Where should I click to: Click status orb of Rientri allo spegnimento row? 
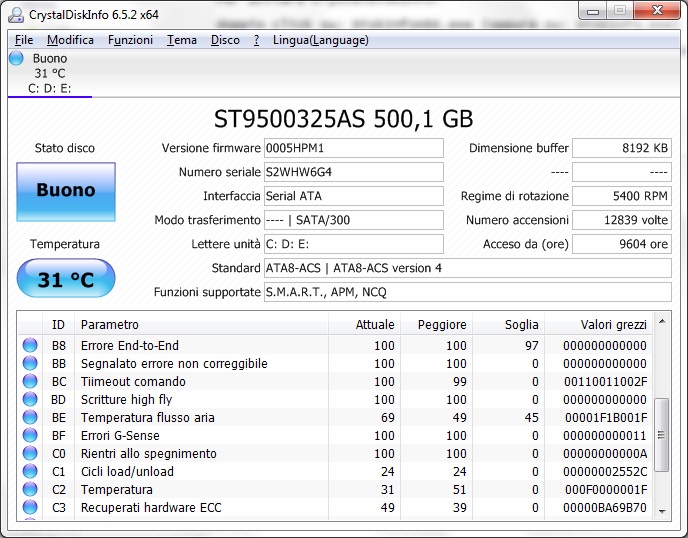click(x=30, y=453)
